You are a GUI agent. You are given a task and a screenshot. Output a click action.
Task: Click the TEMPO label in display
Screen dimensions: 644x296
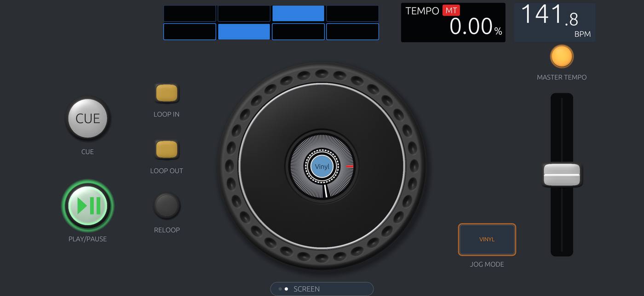click(x=422, y=11)
